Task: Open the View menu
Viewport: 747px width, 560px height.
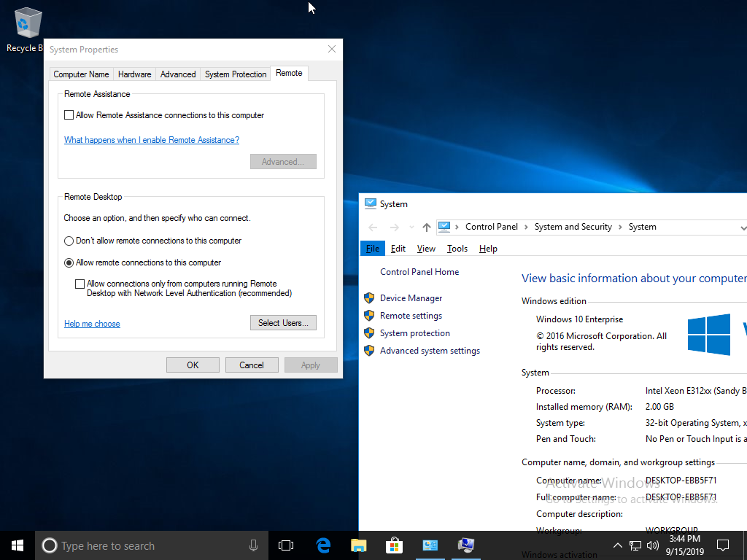Action: click(x=426, y=249)
